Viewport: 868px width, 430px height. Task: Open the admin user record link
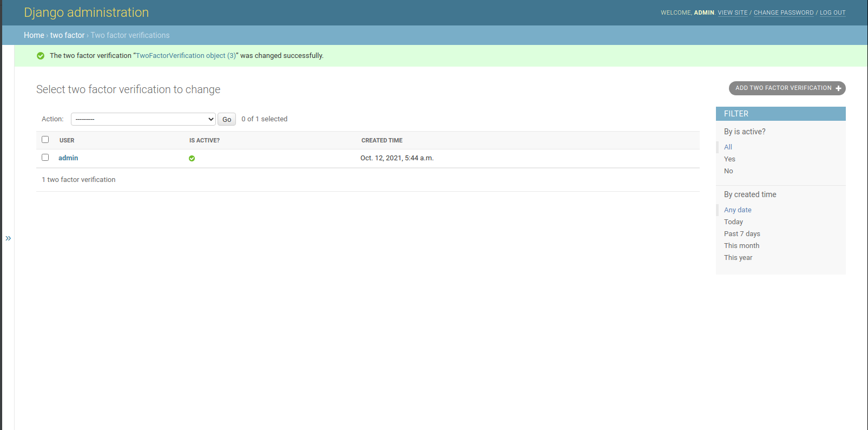(x=68, y=158)
